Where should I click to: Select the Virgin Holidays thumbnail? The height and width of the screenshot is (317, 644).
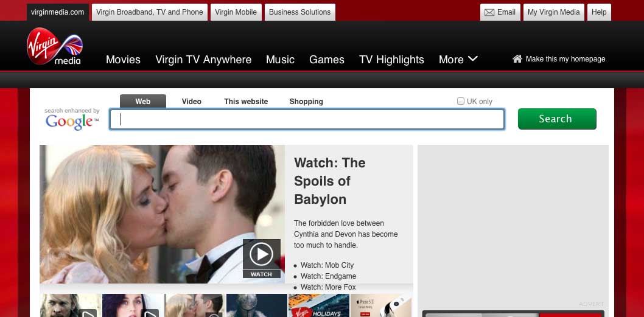click(319, 305)
